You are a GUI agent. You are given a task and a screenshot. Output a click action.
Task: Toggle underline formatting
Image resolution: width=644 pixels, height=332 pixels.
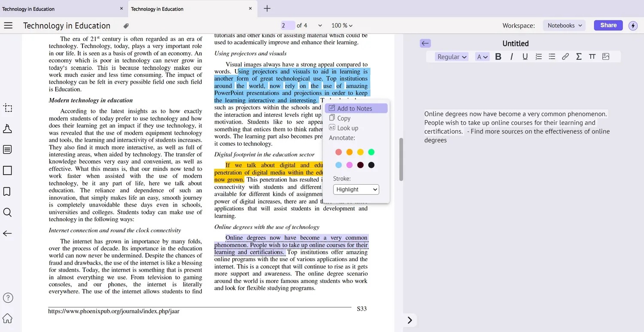pos(525,57)
